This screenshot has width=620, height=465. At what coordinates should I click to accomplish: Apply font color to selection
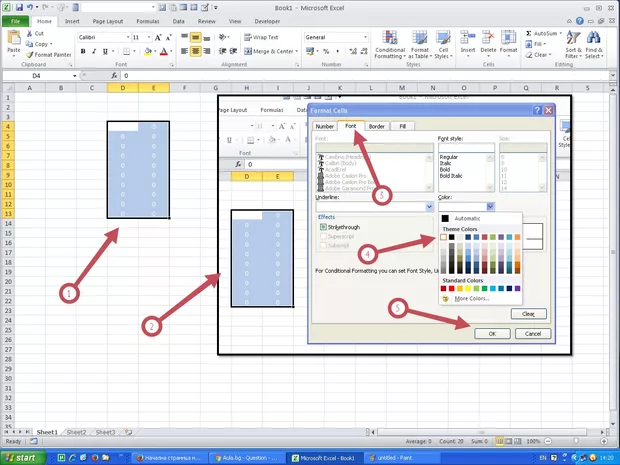tap(164, 51)
